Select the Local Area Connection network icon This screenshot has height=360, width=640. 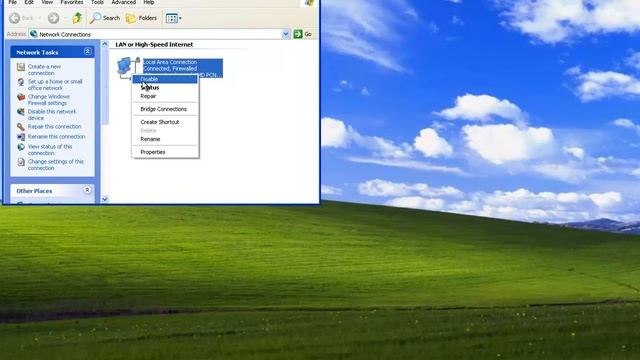(x=128, y=67)
